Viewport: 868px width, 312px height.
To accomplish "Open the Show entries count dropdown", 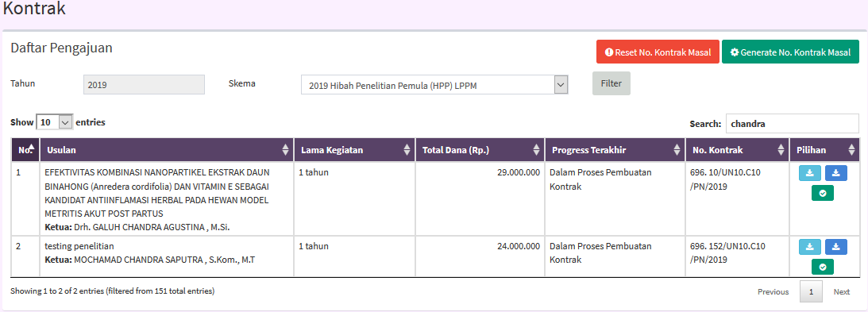I will pyautogui.click(x=54, y=121).
